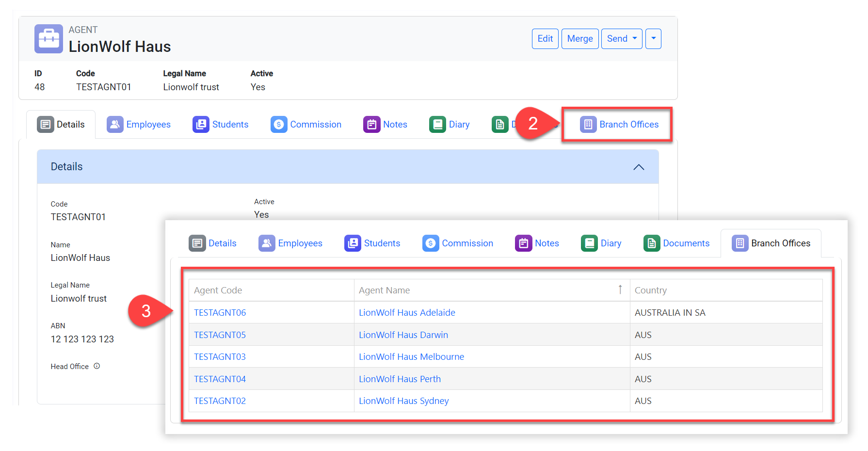Screen dimensions: 868x451
Task: Sort by the Agent Name column header
Action: coord(384,290)
